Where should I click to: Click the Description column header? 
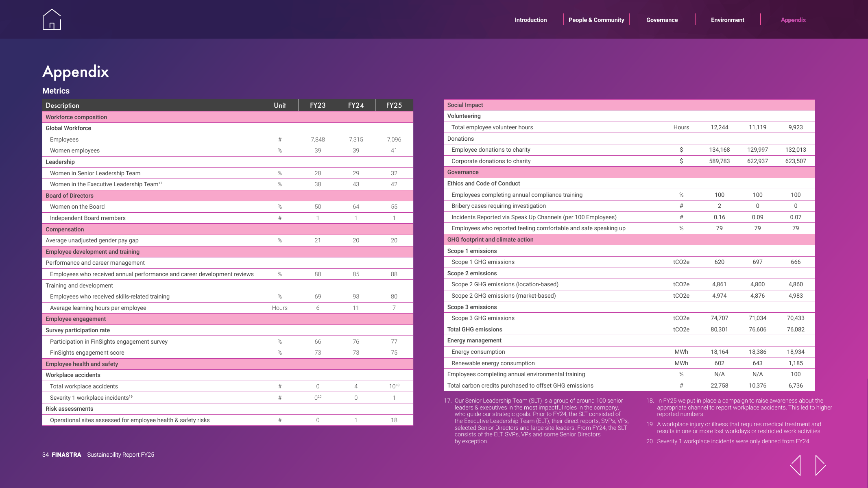(x=151, y=105)
